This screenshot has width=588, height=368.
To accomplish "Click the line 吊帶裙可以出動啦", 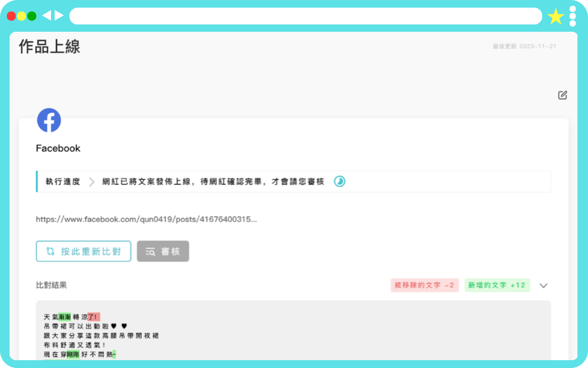I will 85,326.
